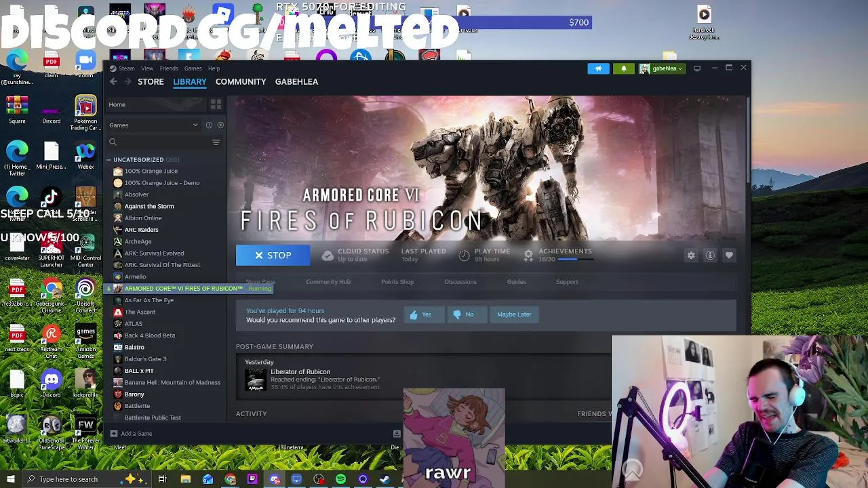Open the LIBRARY tab
This screenshot has height=488, width=868.
click(189, 81)
